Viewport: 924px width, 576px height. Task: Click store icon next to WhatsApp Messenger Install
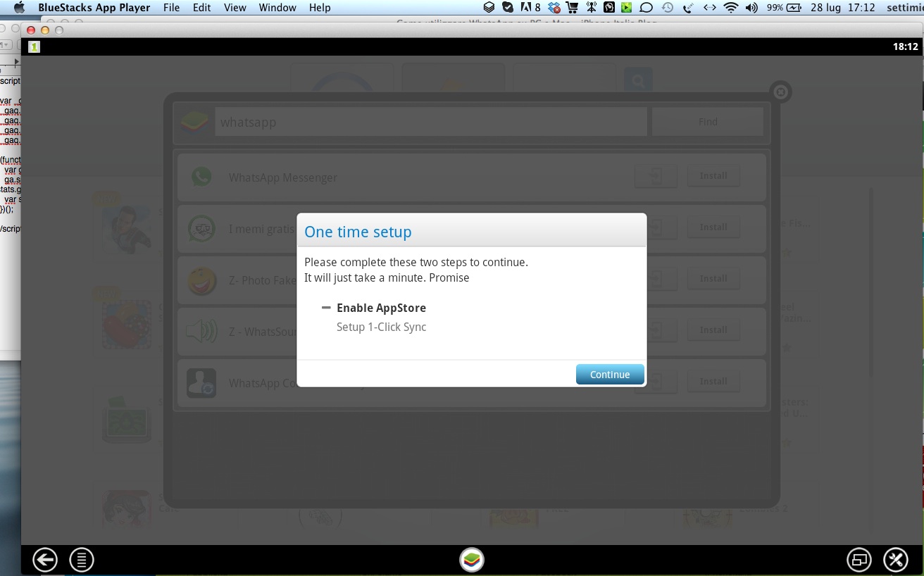656,176
